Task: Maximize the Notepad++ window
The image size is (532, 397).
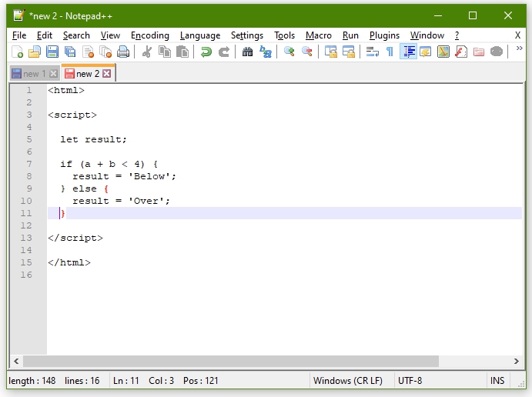Action: point(473,15)
